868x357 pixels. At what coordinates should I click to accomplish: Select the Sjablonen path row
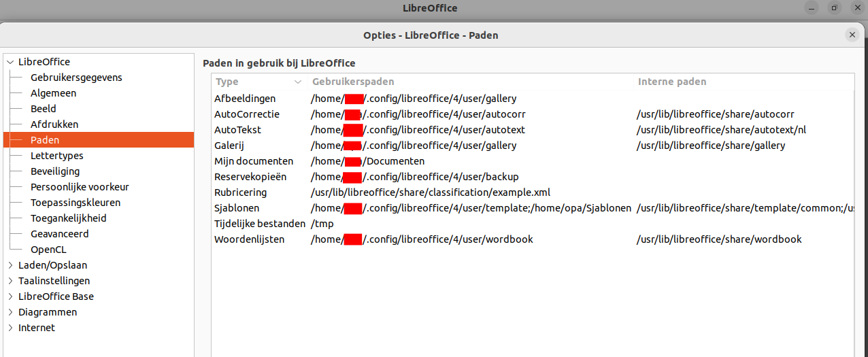[x=533, y=208]
